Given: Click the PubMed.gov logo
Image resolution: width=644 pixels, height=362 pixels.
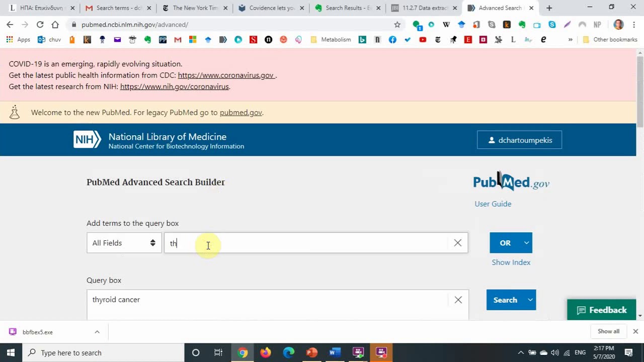Looking at the screenshot, I should (511, 182).
